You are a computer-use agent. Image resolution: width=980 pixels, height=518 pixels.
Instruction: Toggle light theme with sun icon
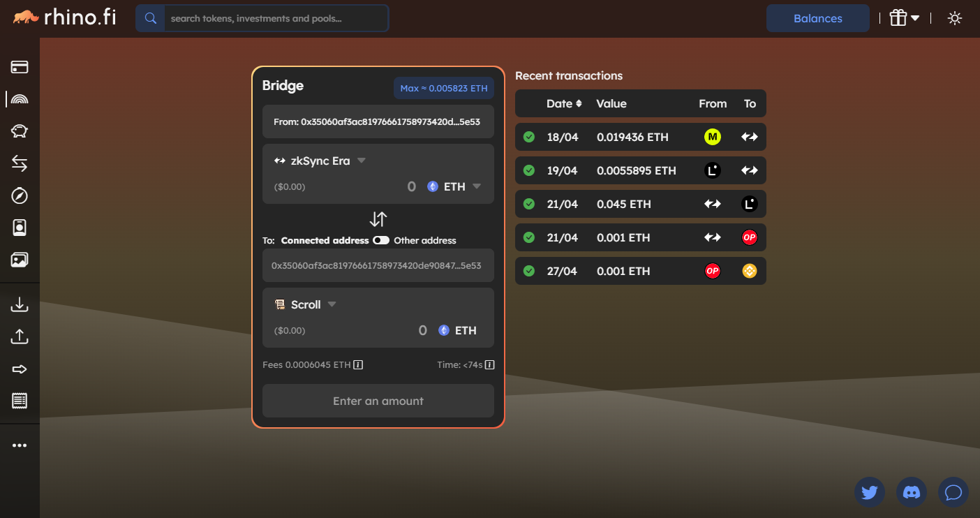pos(954,19)
